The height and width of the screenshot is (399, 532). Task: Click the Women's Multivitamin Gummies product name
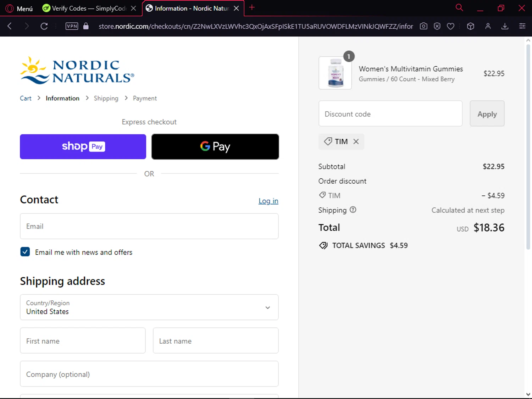pos(411,69)
